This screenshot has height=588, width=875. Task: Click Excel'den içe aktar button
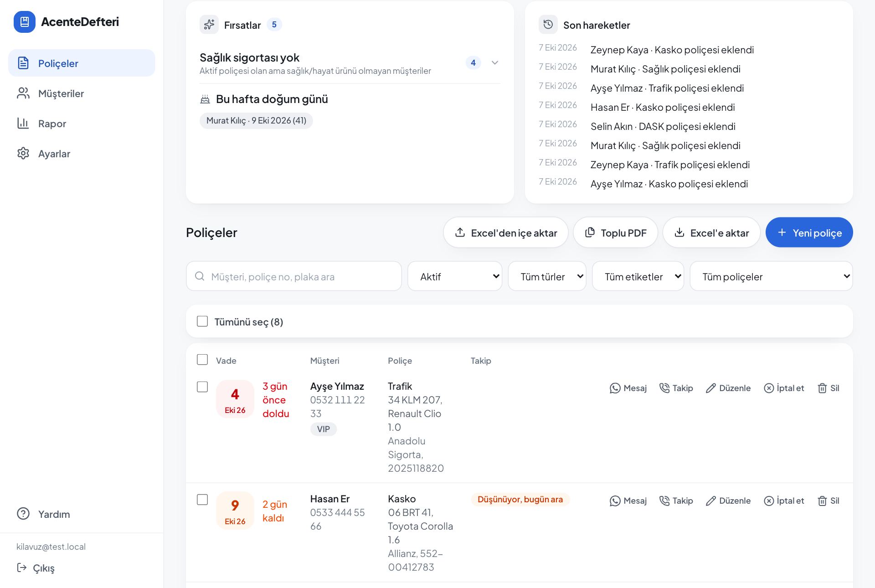point(506,232)
